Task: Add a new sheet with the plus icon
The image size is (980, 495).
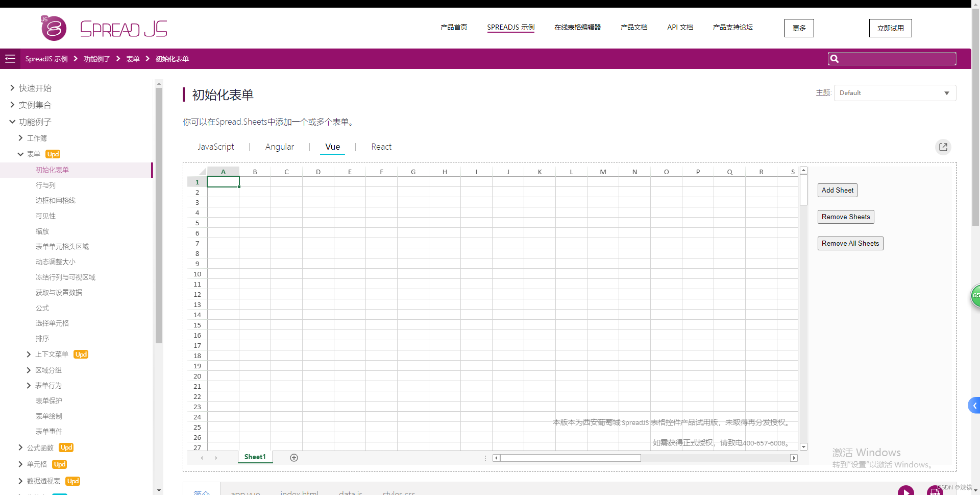Action: click(x=294, y=458)
